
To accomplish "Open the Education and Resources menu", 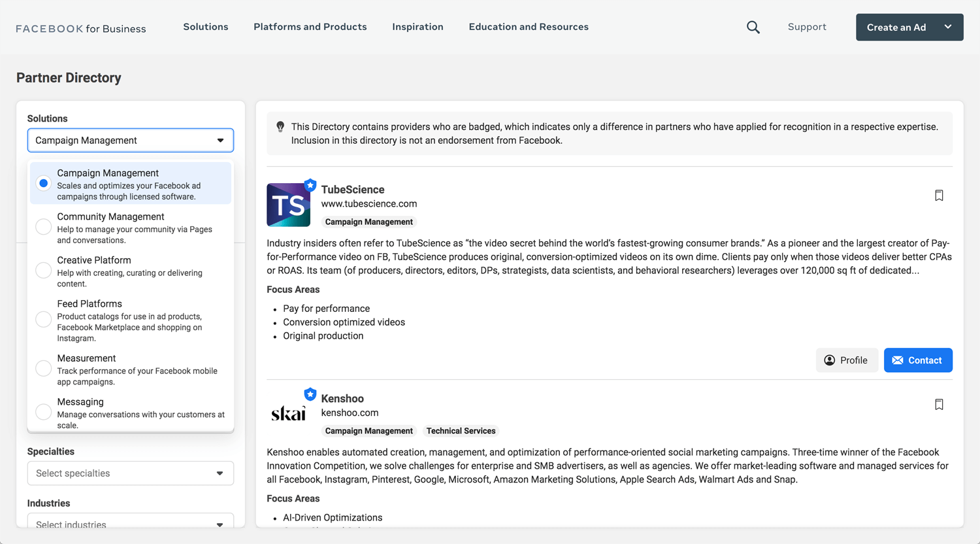I will pyautogui.click(x=529, y=27).
